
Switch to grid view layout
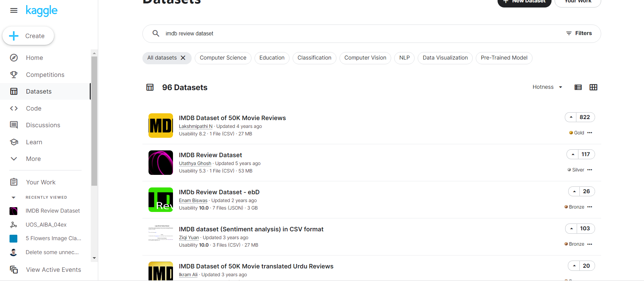[x=593, y=87]
